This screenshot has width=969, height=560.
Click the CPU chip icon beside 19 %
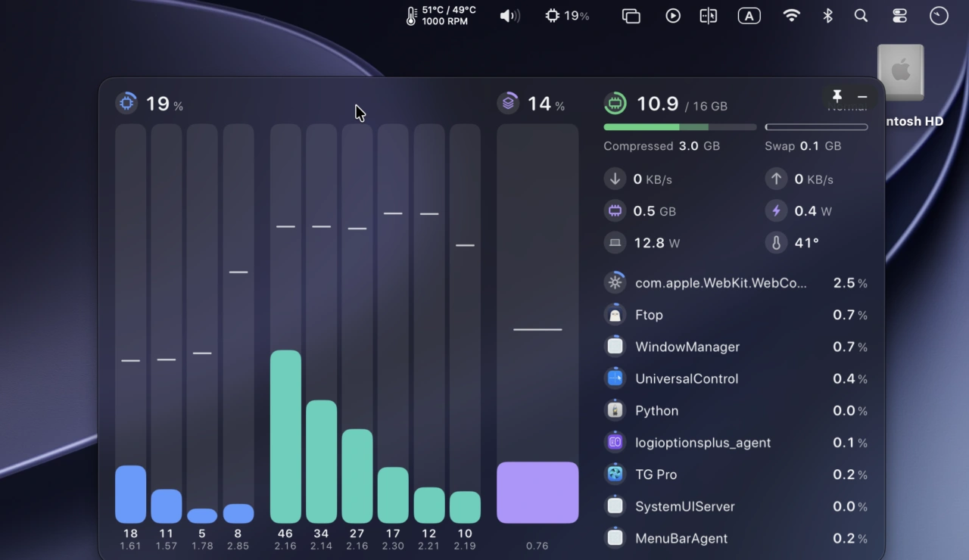[x=127, y=103]
